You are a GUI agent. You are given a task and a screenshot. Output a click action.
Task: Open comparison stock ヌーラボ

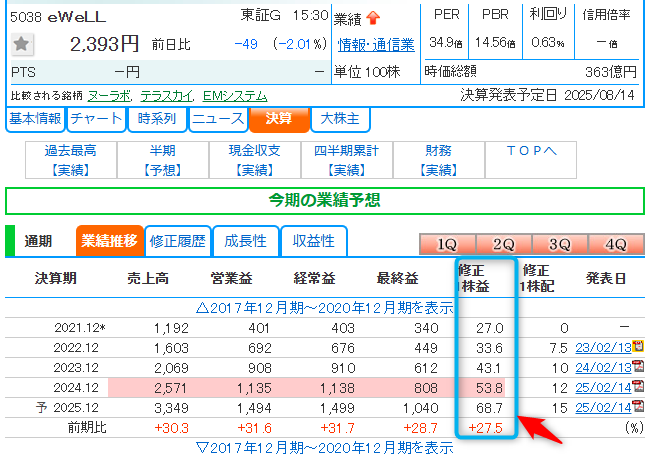point(110,96)
